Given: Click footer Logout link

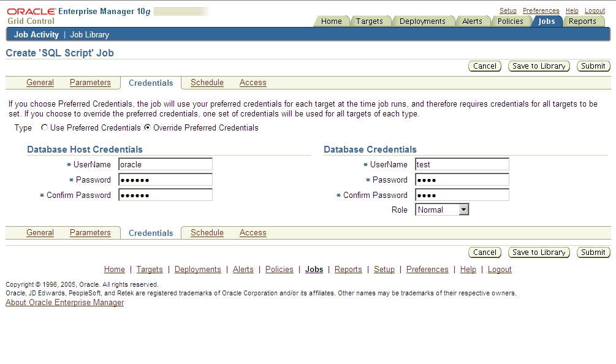Looking at the screenshot, I should pyautogui.click(x=500, y=270).
